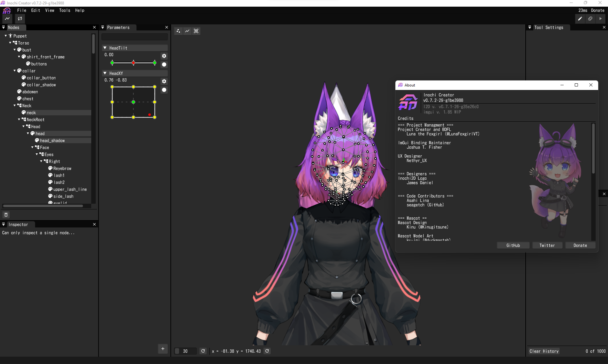The width and height of the screenshot is (608, 364).
Task: Select the pencil edit mode icon at top right
Action: click(580, 19)
